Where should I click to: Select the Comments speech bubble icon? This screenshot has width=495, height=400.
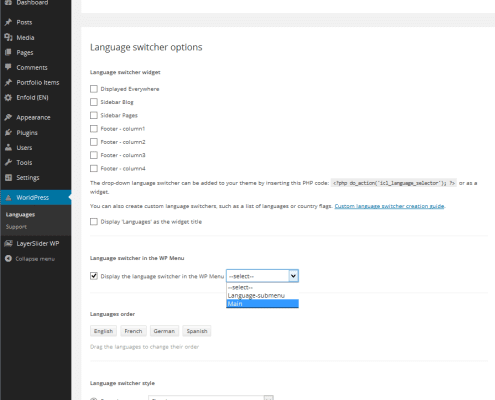point(8,67)
